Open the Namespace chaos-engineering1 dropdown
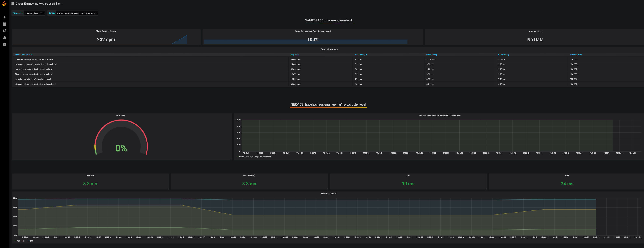644x248 pixels. (x=34, y=13)
